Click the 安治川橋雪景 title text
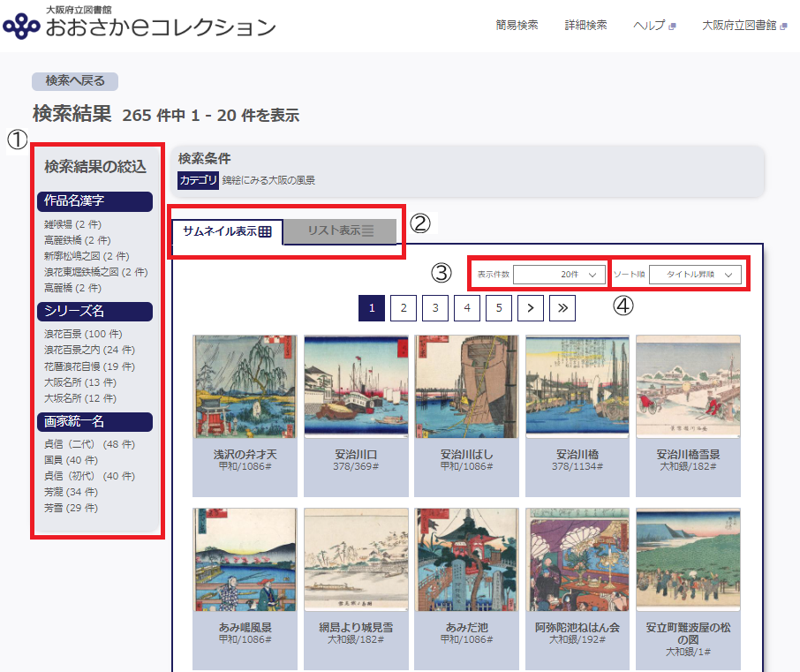 (688, 454)
